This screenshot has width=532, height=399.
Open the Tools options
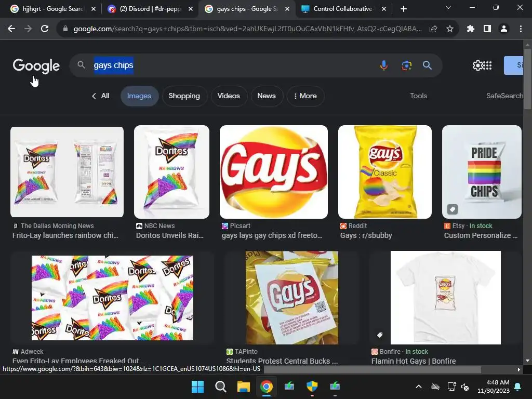point(418,96)
